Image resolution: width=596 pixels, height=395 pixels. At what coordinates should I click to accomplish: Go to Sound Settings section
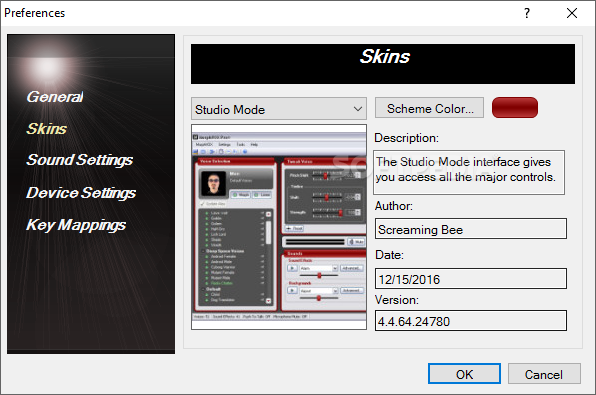coord(79,160)
